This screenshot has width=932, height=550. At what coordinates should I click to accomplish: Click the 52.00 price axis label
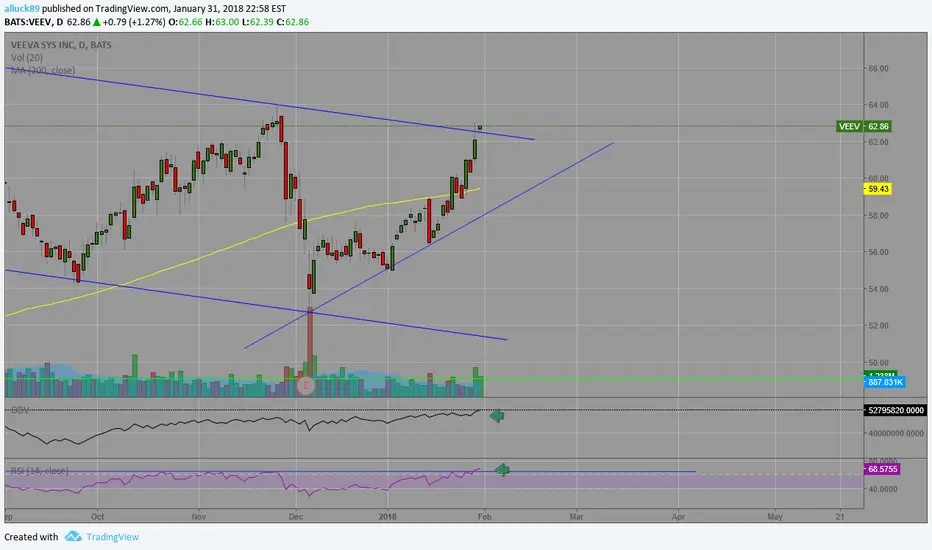(879, 326)
